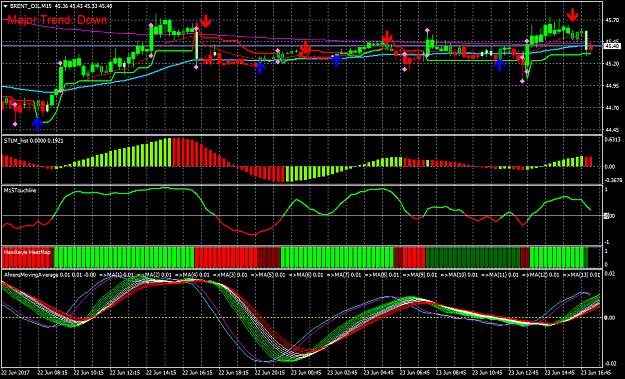Click the 23 Jun 16:45 time label
The width and height of the screenshot is (625, 379).
coord(597,373)
